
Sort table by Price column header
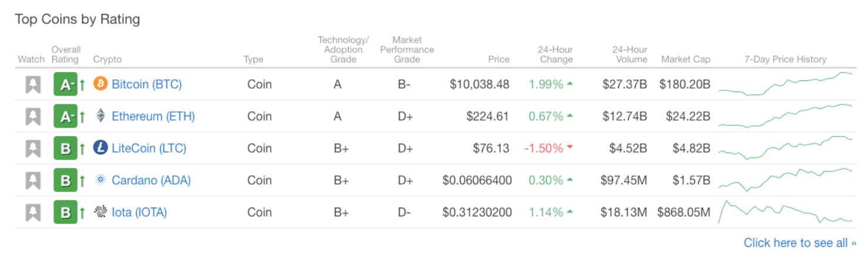499,59
